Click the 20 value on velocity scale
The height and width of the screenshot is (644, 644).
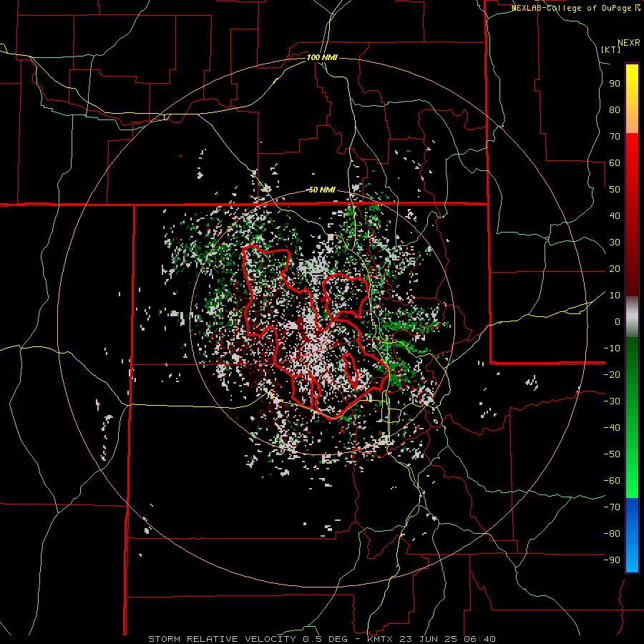point(615,269)
